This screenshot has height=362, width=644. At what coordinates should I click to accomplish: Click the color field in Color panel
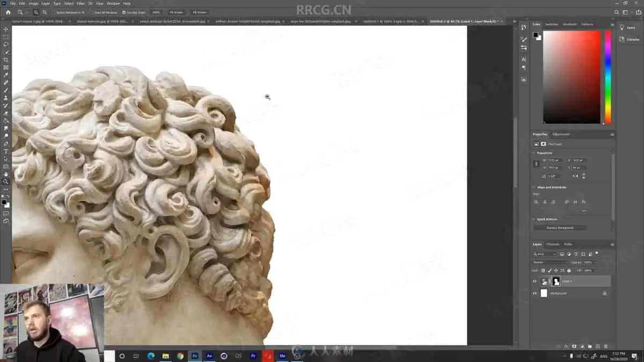(x=572, y=77)
